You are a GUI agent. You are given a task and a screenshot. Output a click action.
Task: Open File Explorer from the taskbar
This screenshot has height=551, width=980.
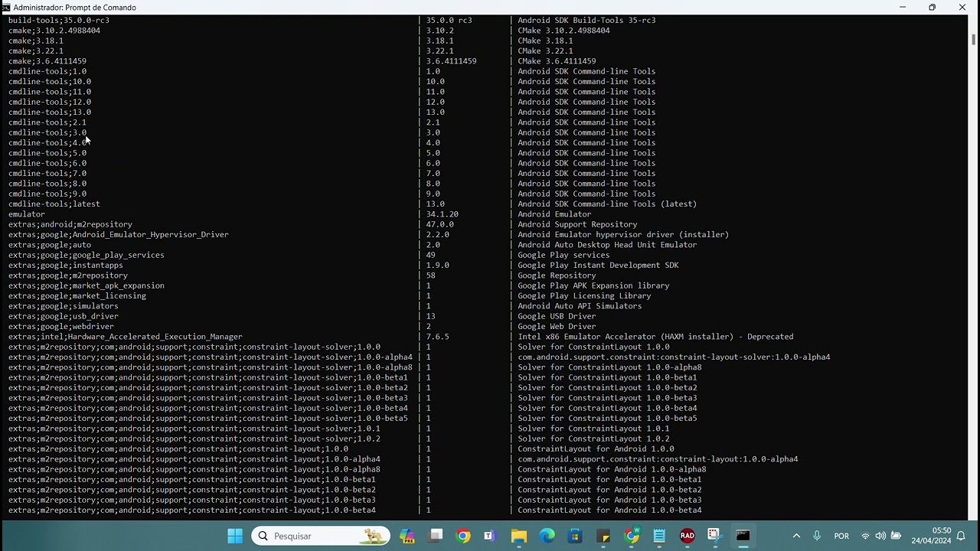[519, 536]
